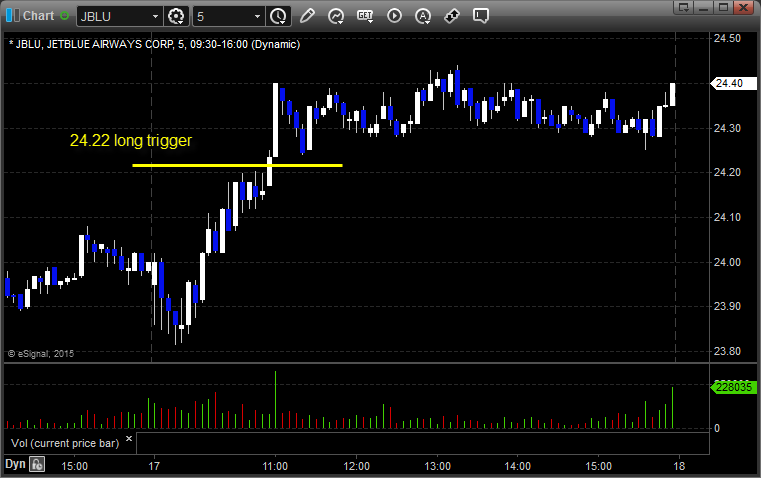
Task: Select the yellow long trigger line
Action: 237,165
